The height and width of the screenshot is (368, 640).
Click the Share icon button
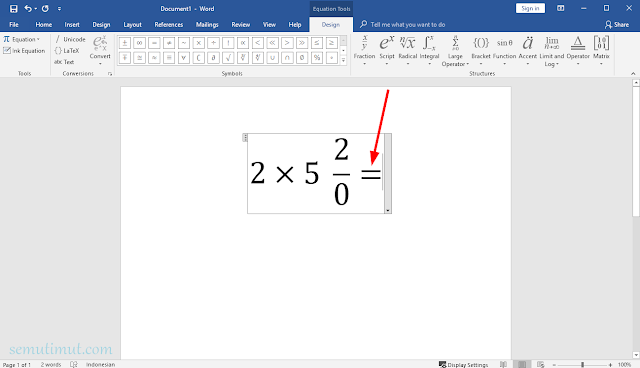coord(617,24)
